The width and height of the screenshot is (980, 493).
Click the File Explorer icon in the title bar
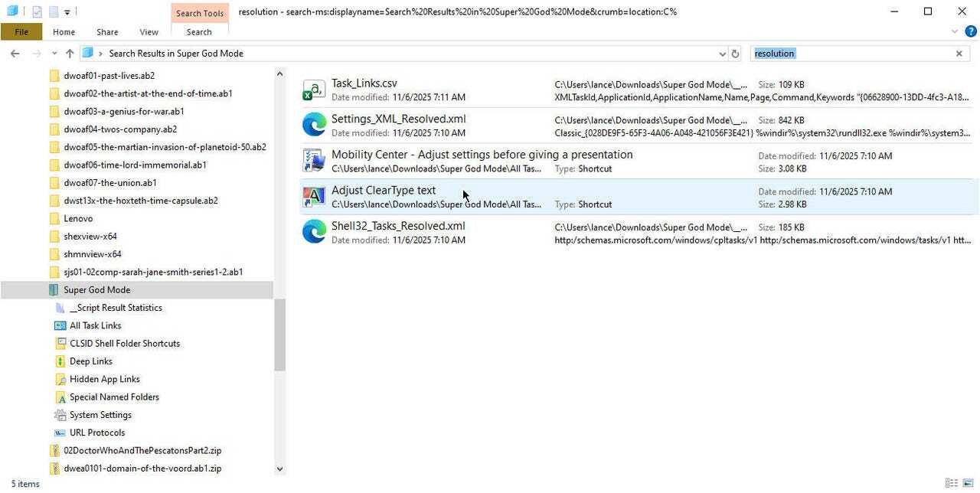click(x=11, y=11)
